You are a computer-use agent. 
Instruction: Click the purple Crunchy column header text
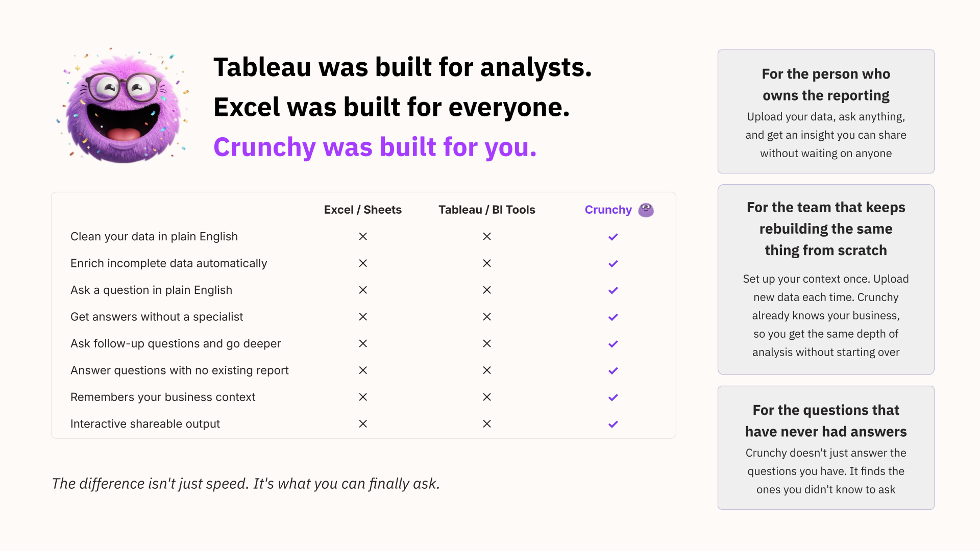608,210
